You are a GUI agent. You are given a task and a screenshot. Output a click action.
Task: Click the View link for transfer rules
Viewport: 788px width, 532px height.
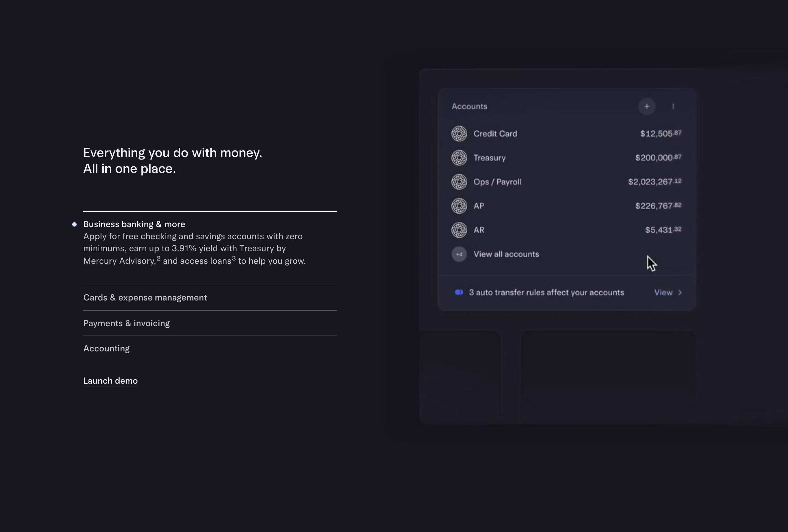pos(663,292)
